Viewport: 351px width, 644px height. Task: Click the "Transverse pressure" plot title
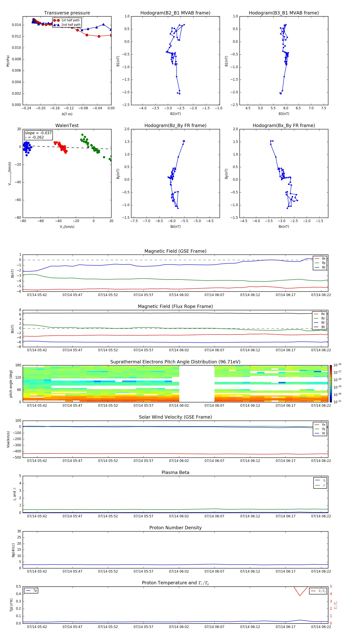(67, 13)
